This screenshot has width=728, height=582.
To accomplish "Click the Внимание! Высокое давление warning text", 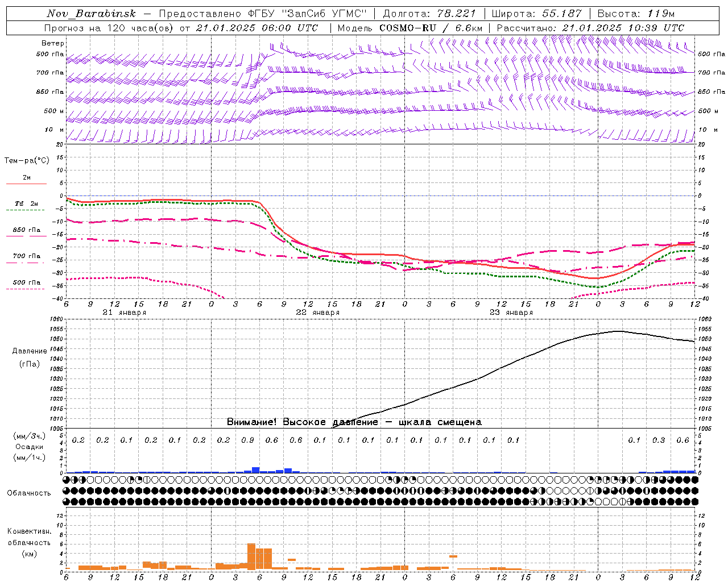I will tap(354, 422).
